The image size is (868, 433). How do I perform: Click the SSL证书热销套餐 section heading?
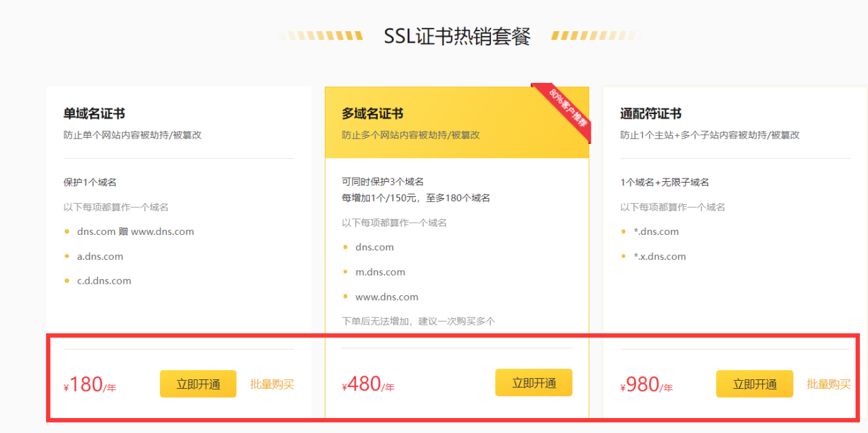click(x=457, y=36)
